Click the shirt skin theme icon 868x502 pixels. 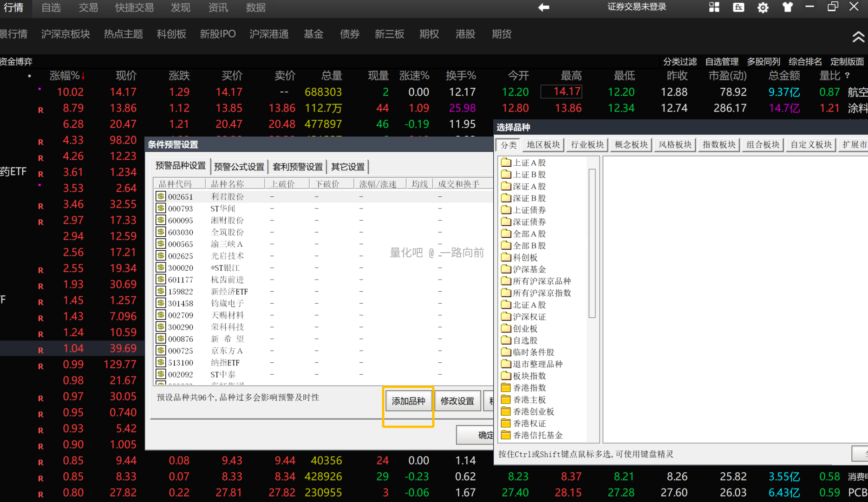pyautogui.click(x=787, y=7)
